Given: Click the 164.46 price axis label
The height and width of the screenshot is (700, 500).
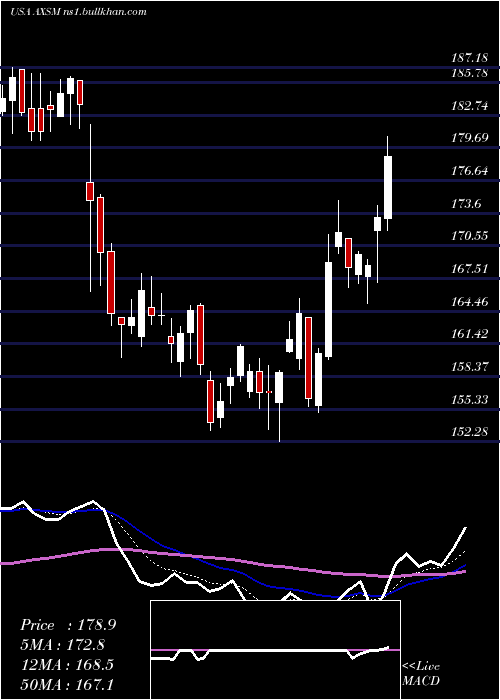Looking at the screenshot, I should pyautogui.click(x=469, y=302).
